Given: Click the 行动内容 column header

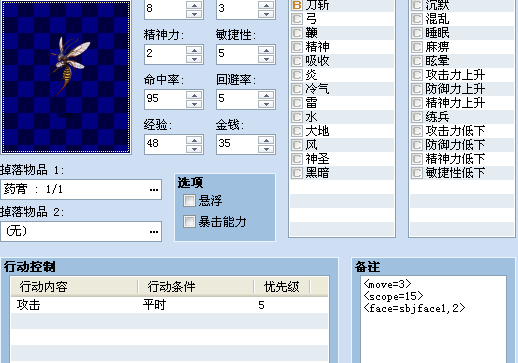Looking at the screenshot, I should (x=75, y=286).
